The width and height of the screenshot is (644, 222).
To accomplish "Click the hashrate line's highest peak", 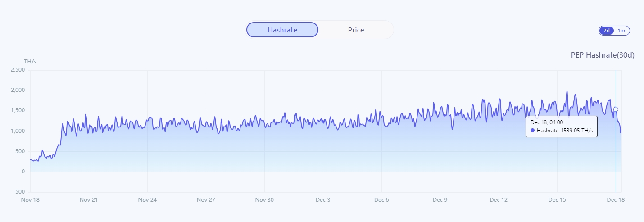I will coord(567,91).
